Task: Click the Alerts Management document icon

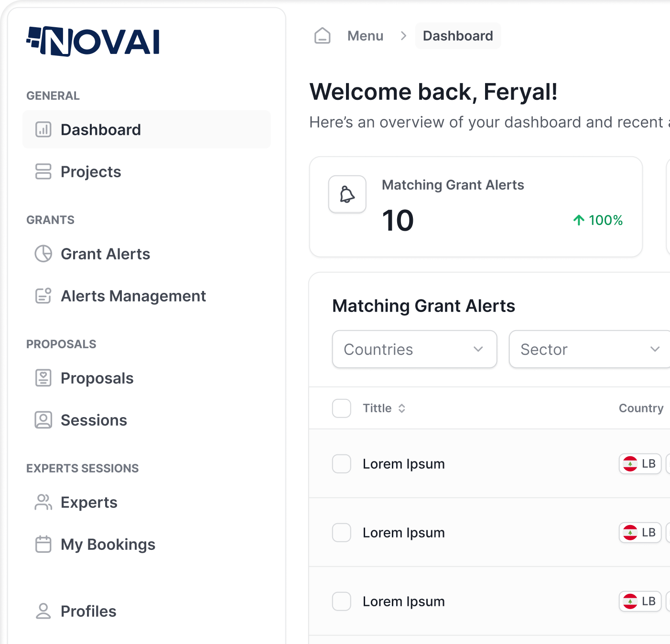Action: [x=43, y=296]
